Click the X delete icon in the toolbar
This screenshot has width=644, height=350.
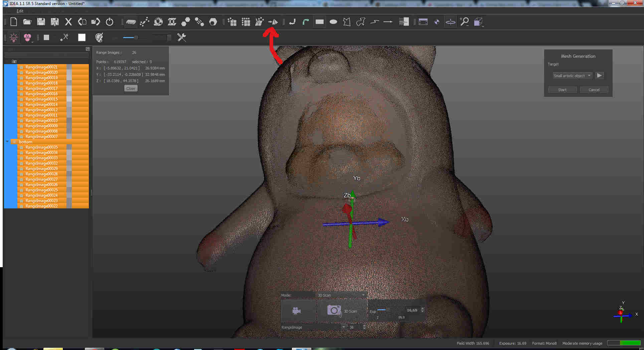68,22
